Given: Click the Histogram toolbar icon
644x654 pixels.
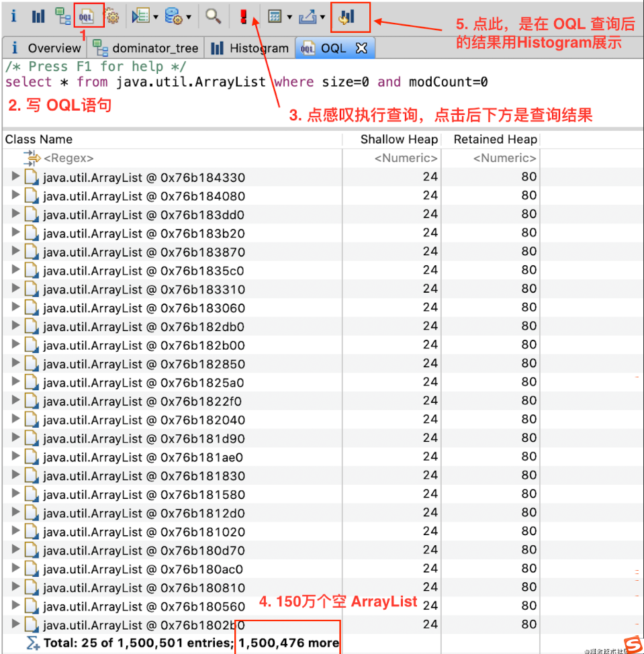Looking at the screenshot, I should click(38, 17).
